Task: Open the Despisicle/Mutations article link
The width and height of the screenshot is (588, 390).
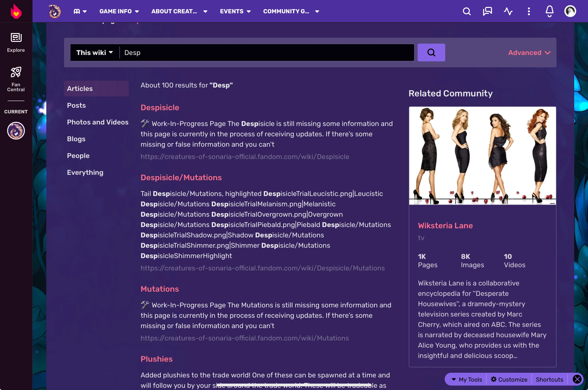Action: pyautogui.click(x=181, y=177)
